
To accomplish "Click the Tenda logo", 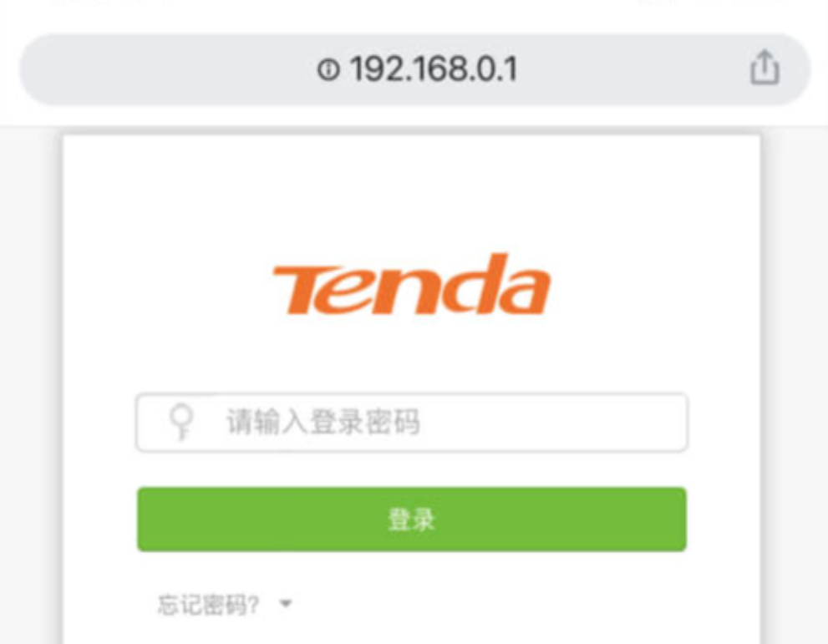I will click(x=411, y=285).
